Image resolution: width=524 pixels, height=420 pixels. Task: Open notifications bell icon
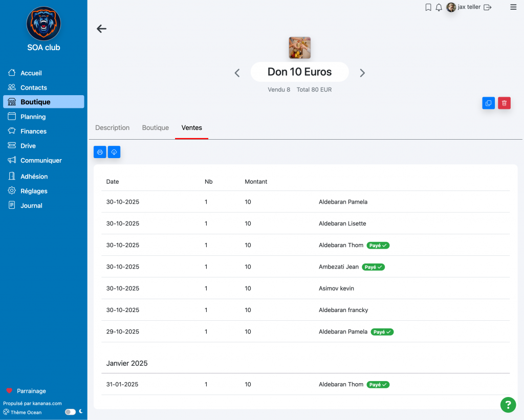click(439, 7)
